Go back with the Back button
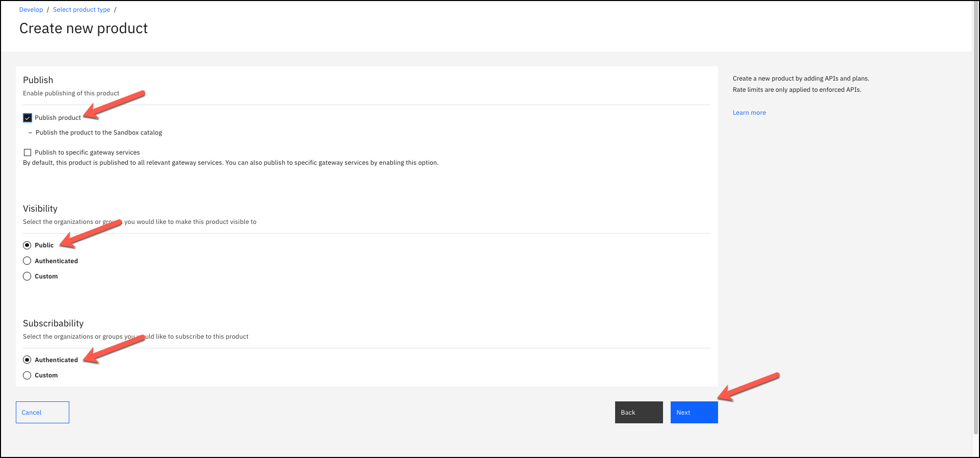 tap(639, 412)
